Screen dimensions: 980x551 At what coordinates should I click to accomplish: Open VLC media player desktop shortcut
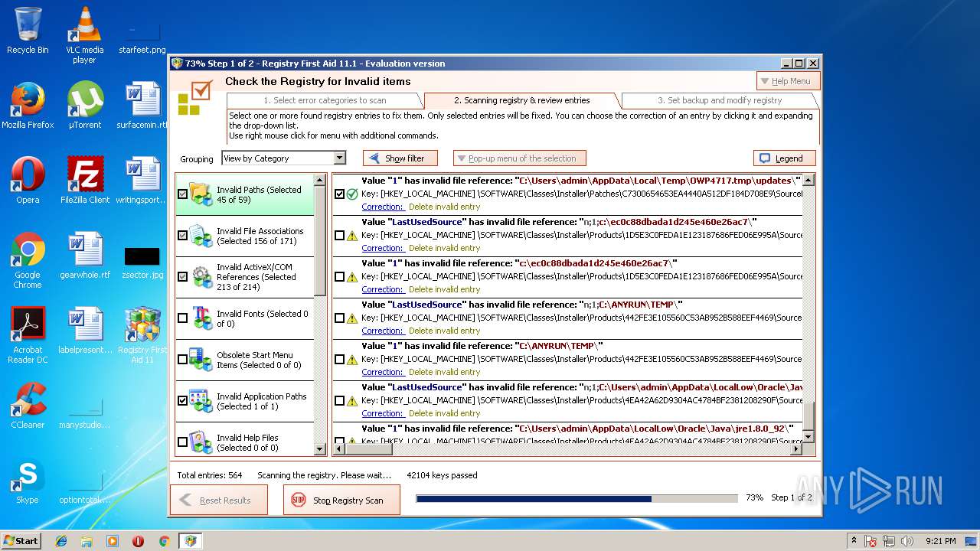pyautogui.click(x=84, y=34)
